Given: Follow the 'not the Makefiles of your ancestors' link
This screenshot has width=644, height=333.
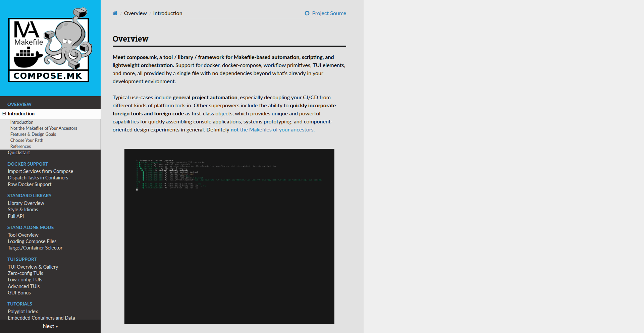Looking at the screenshot, I should (x=272, y=129).
